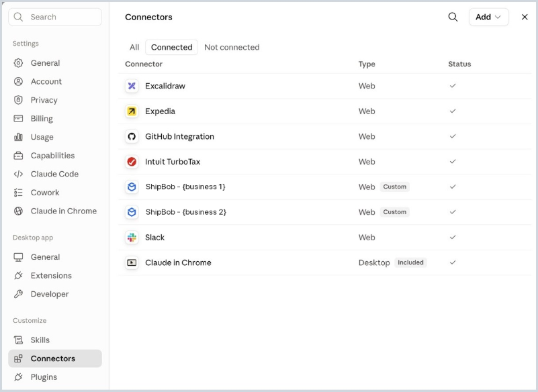Click the GitHub Integration octocat icon

[132, 136]
